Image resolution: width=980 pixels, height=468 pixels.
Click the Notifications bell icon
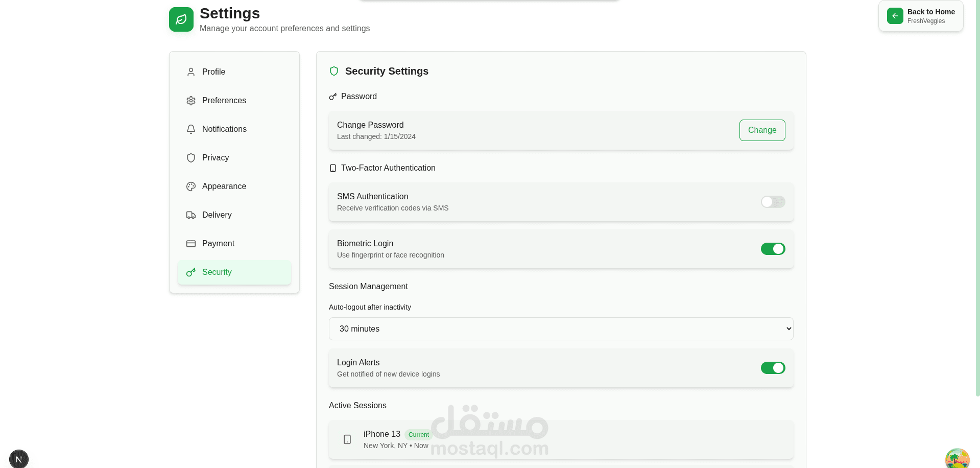coord(191,129)
